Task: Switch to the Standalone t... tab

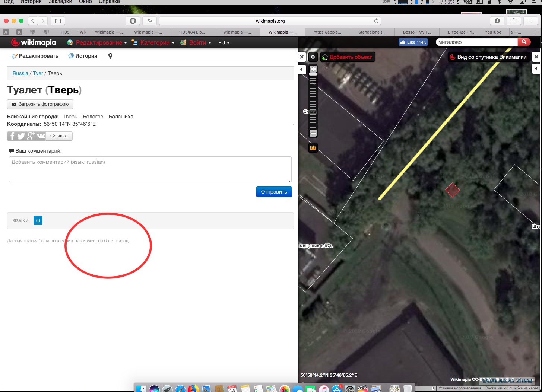Action: [372, 32]
